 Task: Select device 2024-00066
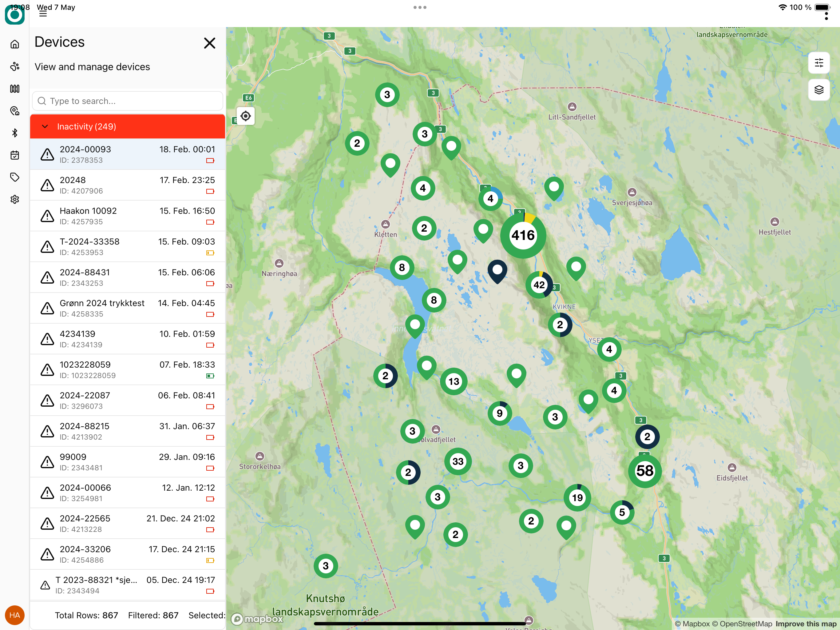pyautogui.click(x=128, y=493)
